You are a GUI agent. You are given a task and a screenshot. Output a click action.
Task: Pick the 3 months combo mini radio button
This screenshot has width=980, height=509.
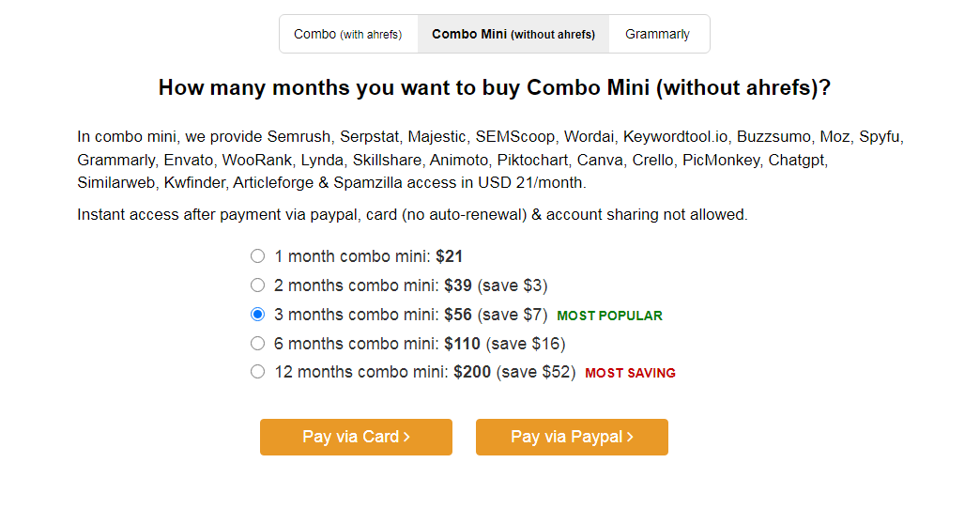pyautogui.click(x=258, y=315)
